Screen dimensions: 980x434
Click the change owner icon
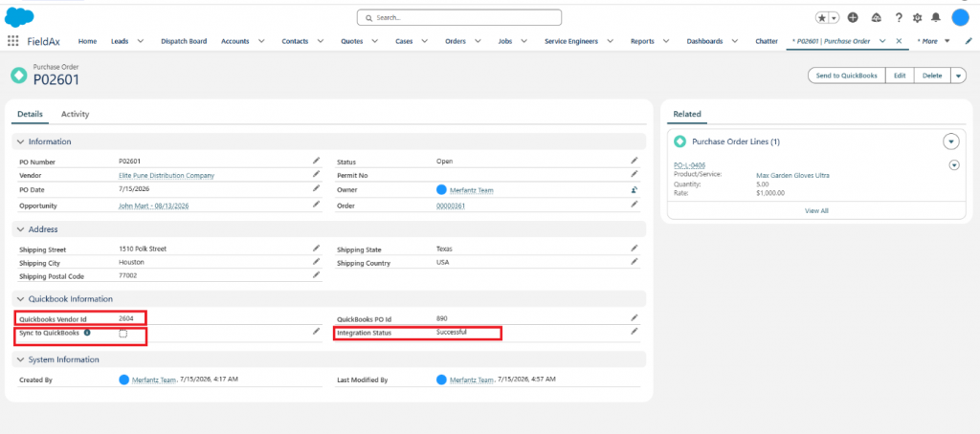tap(635, 190)
